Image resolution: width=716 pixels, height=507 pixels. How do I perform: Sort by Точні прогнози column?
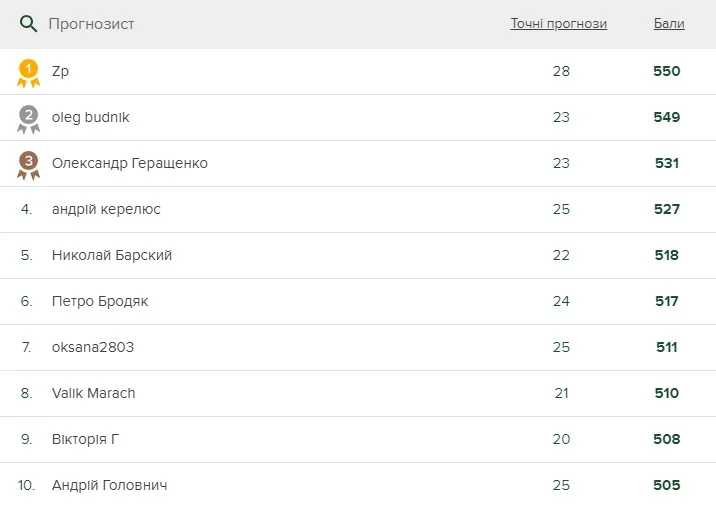(x=558, y=24)
